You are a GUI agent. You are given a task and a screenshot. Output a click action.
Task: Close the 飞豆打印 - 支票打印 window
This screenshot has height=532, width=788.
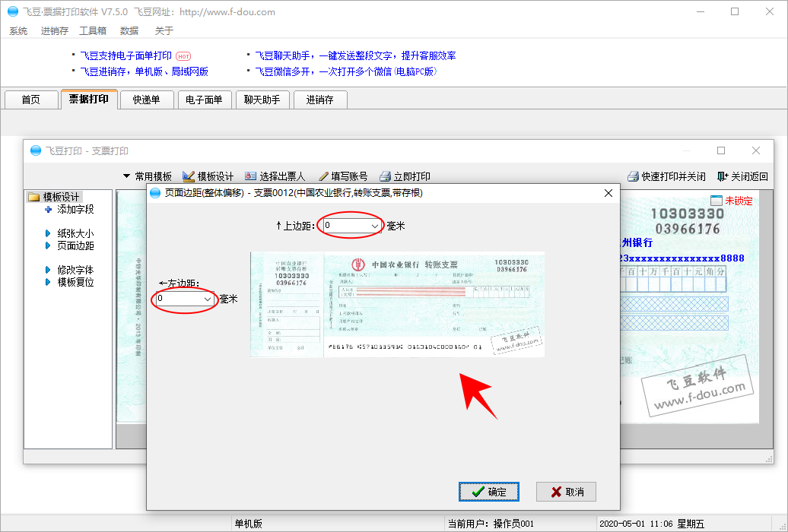coord(756,150)
